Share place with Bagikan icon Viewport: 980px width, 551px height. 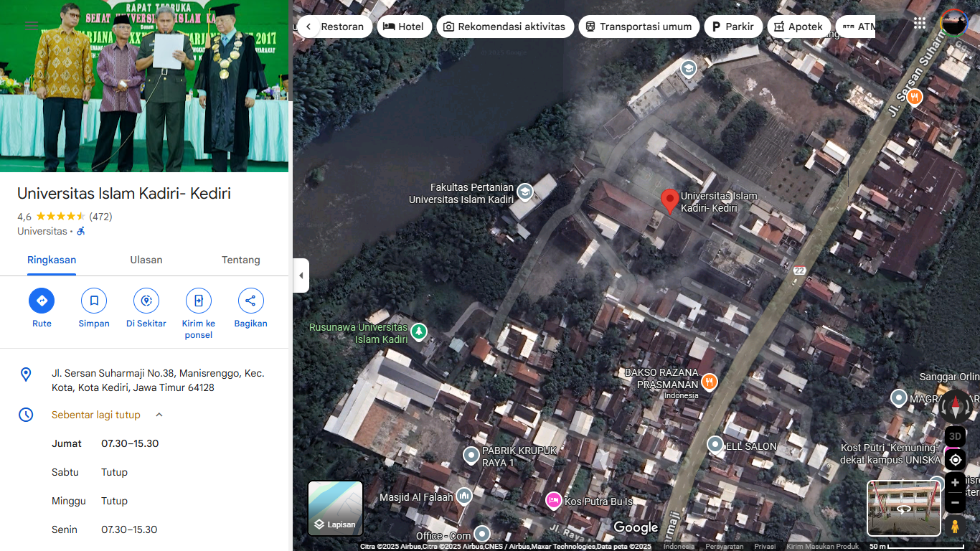250,301
